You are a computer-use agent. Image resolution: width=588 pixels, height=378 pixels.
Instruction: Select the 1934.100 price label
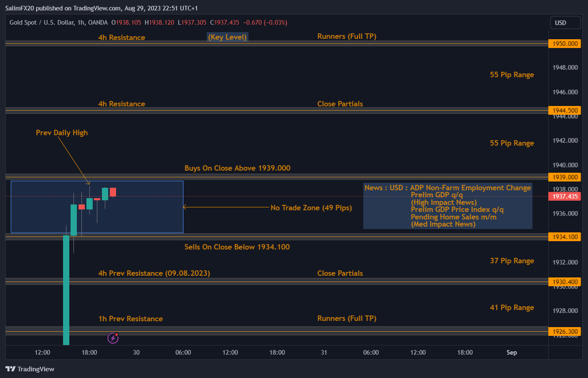point(565,237)
